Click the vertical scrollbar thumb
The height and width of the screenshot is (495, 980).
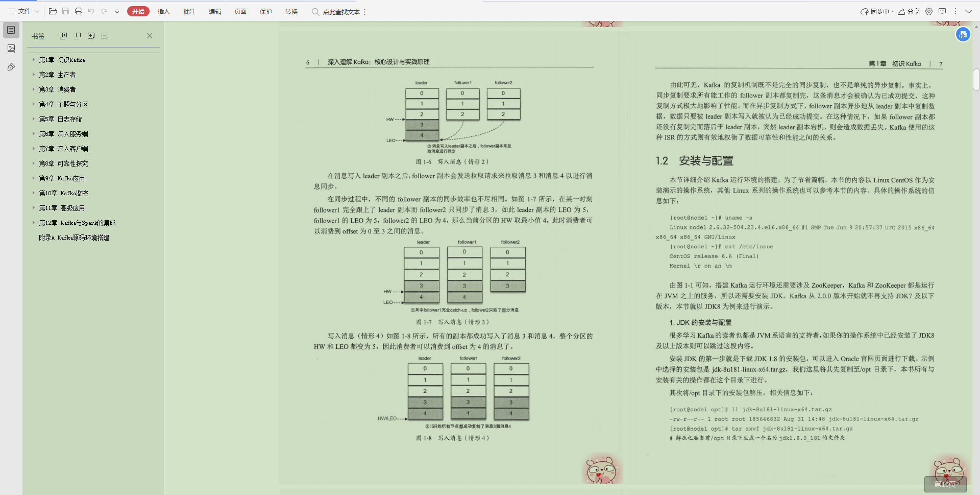pos(976,80)
